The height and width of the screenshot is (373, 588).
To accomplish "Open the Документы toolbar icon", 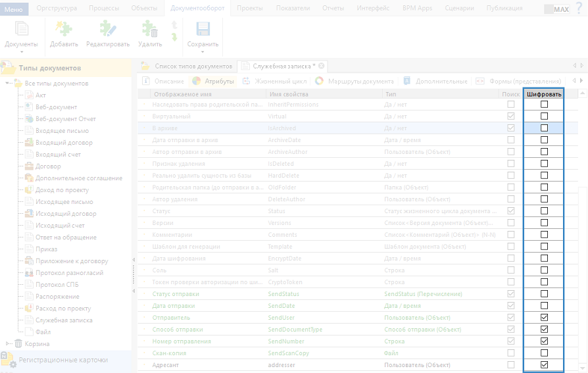I will (x=21, y=30).
